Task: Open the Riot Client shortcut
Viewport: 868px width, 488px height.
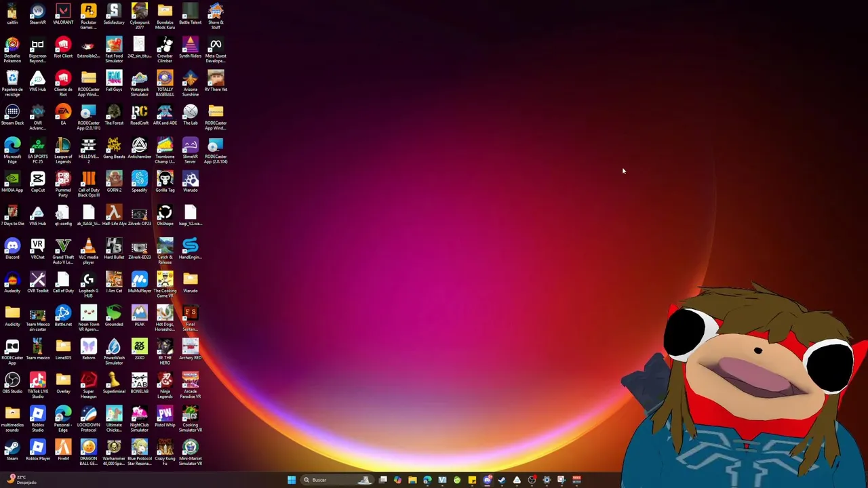Action: pyautogui.click(x=63, y=48)
